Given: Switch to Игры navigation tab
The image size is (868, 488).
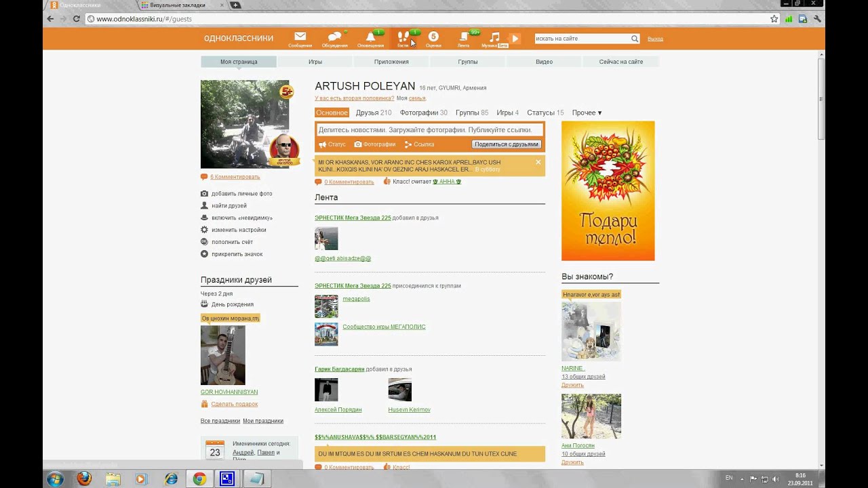Looking at the screenshot, I should pos(315,62).
